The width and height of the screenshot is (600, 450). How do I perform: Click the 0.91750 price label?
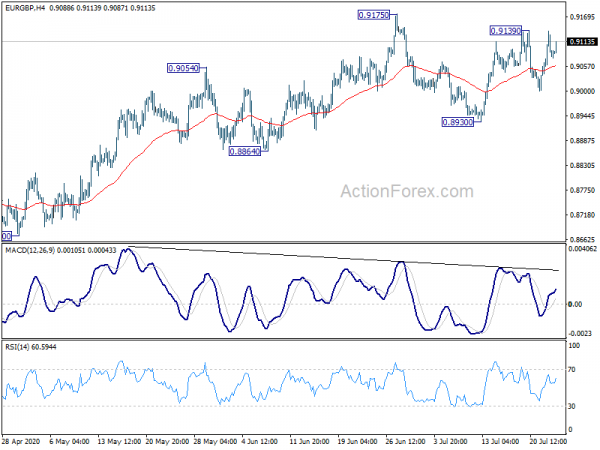pyautogui.click(x=374, y=15)
